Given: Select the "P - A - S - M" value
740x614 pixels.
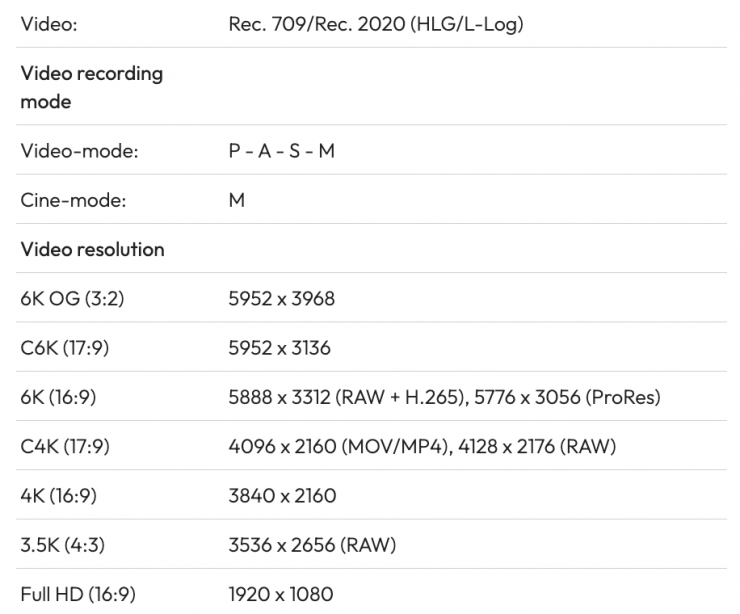Looking at the screenshot, I should pyautogui.click(x=281, y=151).
